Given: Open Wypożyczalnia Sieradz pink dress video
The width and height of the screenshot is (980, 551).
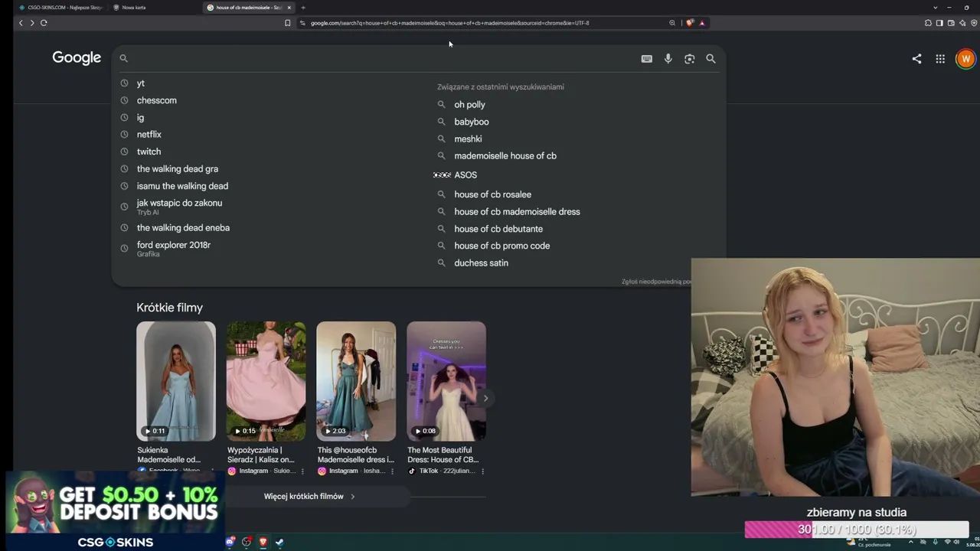Looking at the screenshot, I should (266, 381).
